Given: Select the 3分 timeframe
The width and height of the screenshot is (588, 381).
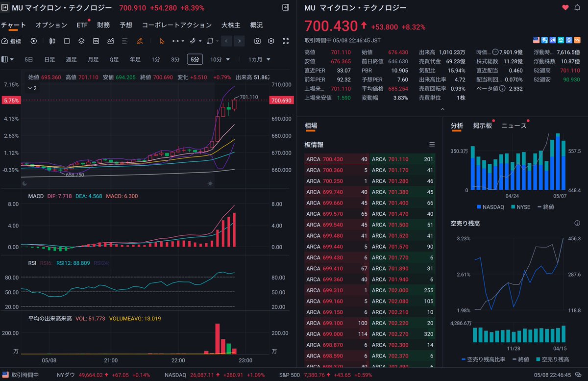Looking at the screenshot, I should point(175,59).
